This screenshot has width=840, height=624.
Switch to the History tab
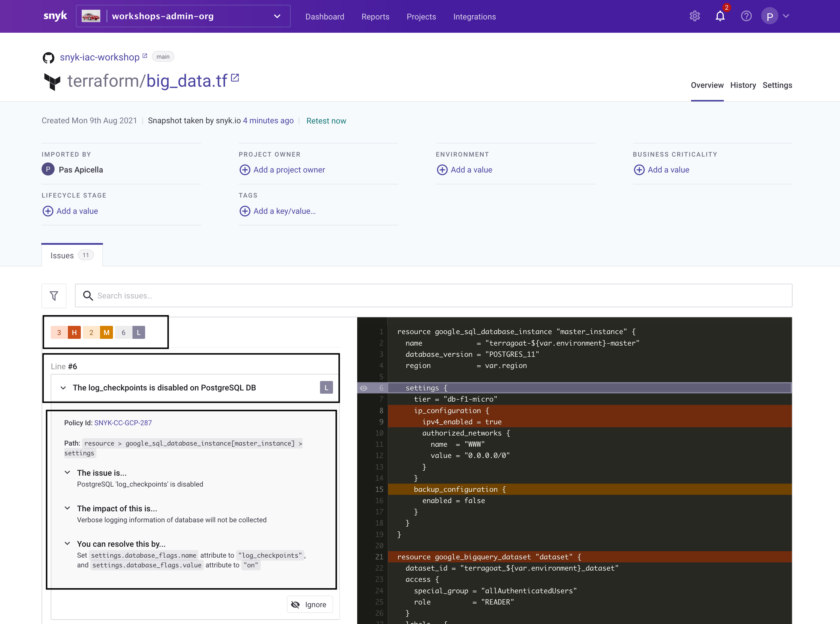tap(743, 85)
